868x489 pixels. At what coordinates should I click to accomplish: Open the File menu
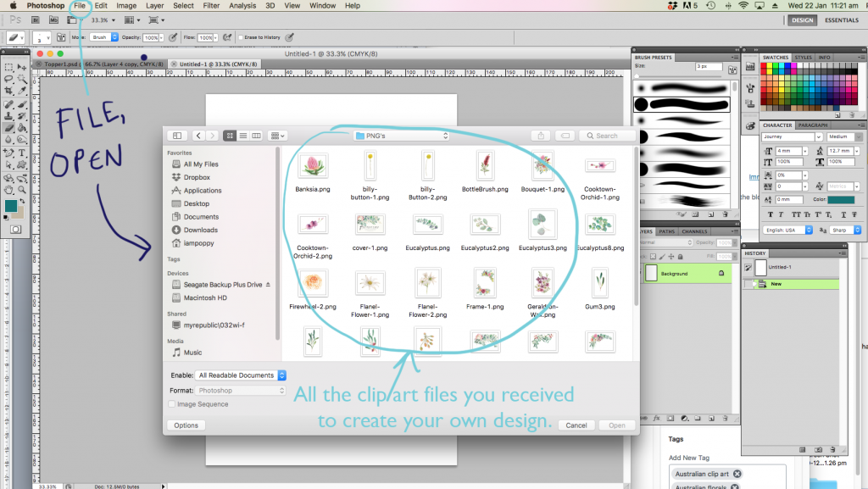(x=80, y=6)
